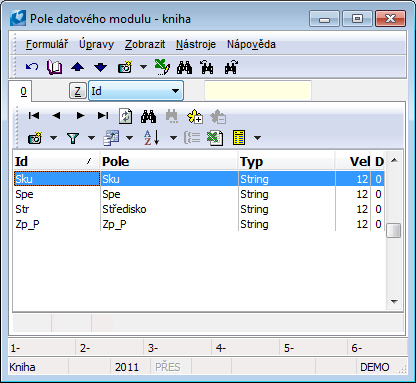Click the blue up arrow icon
416x383 pixels.
coord(77,67)
